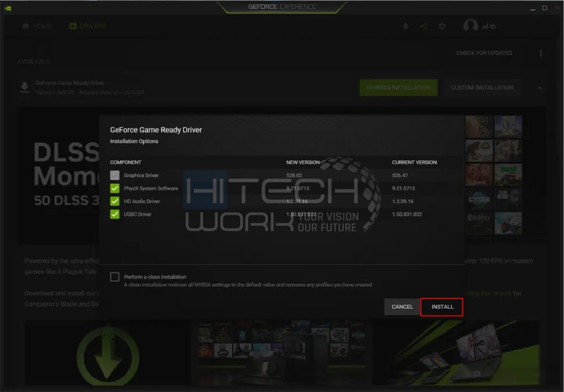Click the CANCEL button
The height and width of the screenshot is (392, 564).
pos(402,307)
